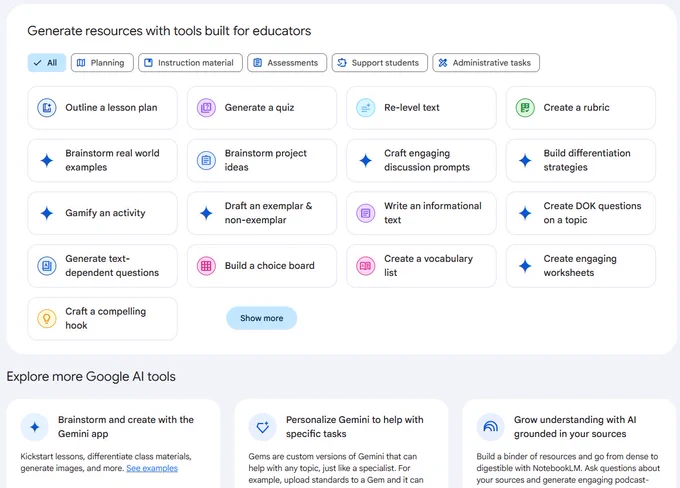Click the Re-level text icon
Viewport: 680px width, 488px height.
[x=366, y=108]
